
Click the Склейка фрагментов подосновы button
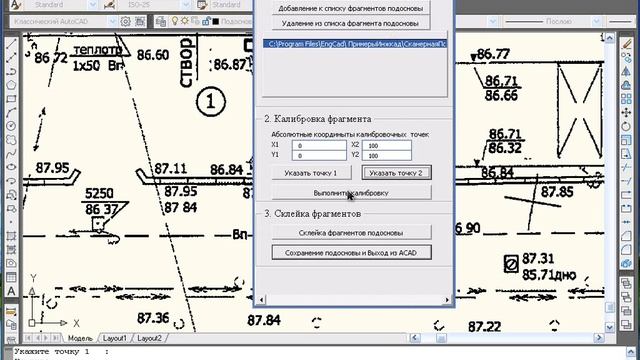(x=351, y=233)
